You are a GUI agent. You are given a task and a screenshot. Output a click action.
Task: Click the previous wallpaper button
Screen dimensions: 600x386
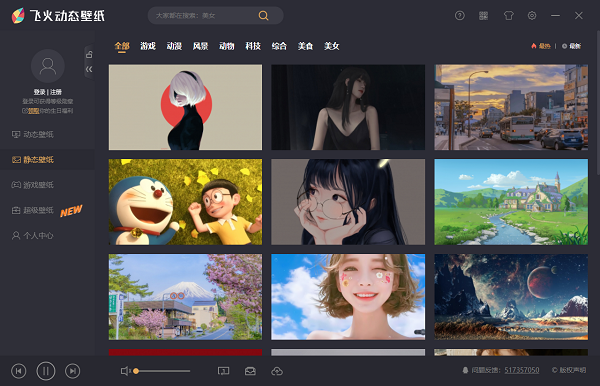19,371
